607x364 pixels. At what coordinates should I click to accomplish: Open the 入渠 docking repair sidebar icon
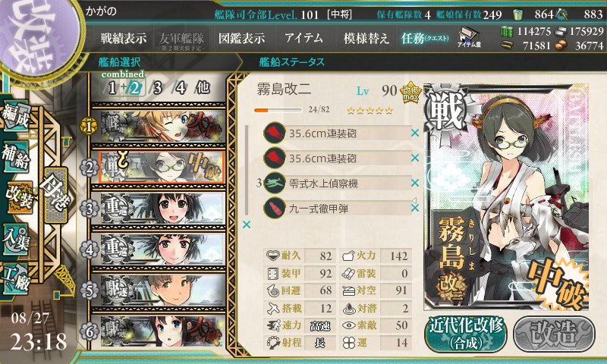[x=15, y=240]
